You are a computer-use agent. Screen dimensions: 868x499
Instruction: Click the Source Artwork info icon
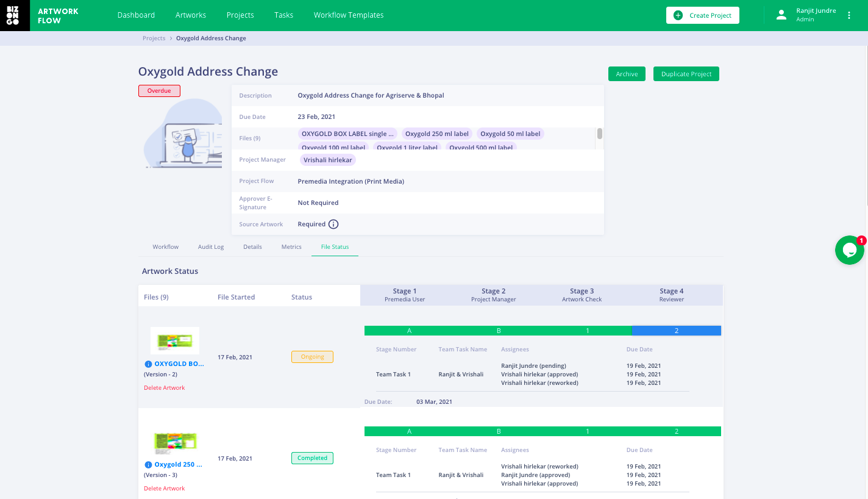pos(333,224)
